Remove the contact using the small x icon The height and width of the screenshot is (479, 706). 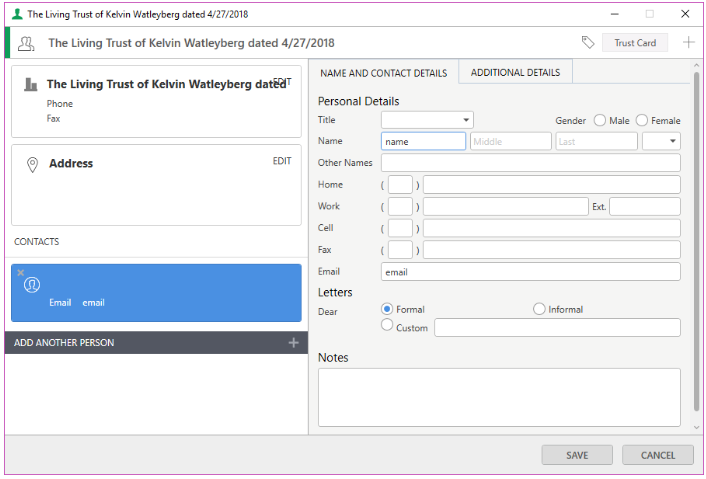[x=20, y=273]
